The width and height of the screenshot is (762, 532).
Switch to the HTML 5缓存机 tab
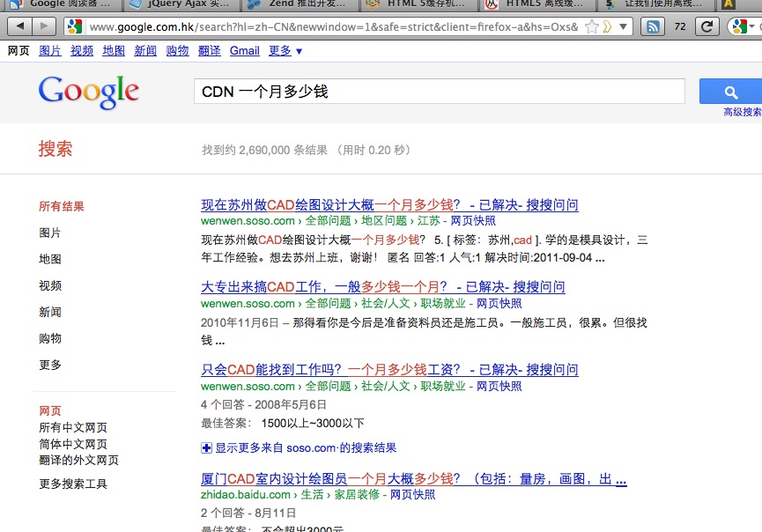(x=419, y=4)
